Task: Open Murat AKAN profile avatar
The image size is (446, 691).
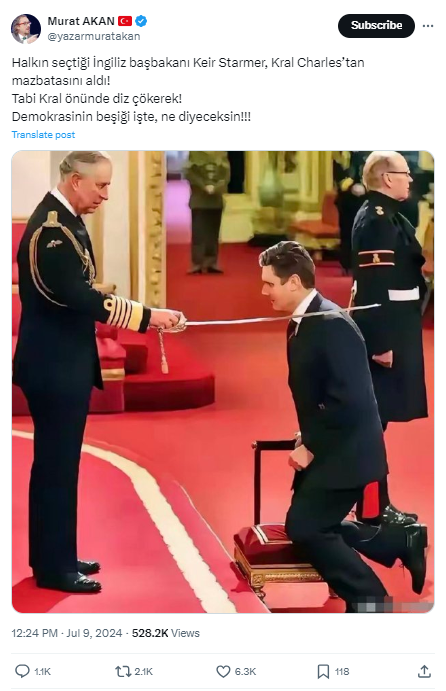Action: (26, 28)
